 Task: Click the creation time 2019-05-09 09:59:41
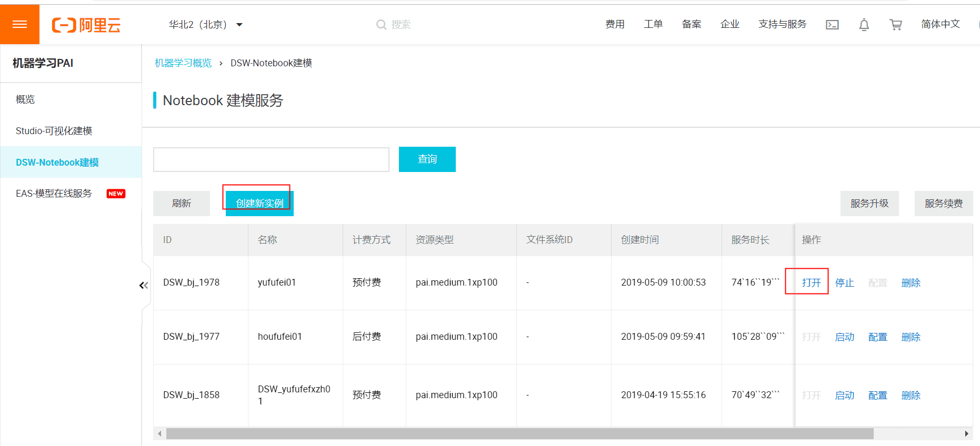[663, 337]
